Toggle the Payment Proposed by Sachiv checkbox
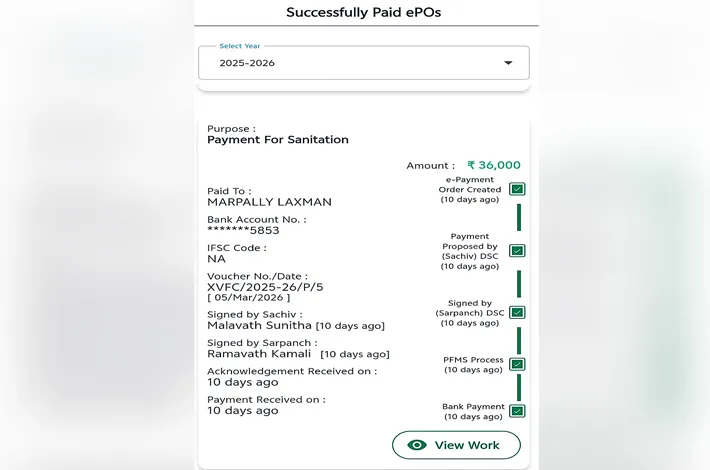Screen dimensions: 710x470 coord(517,251)
